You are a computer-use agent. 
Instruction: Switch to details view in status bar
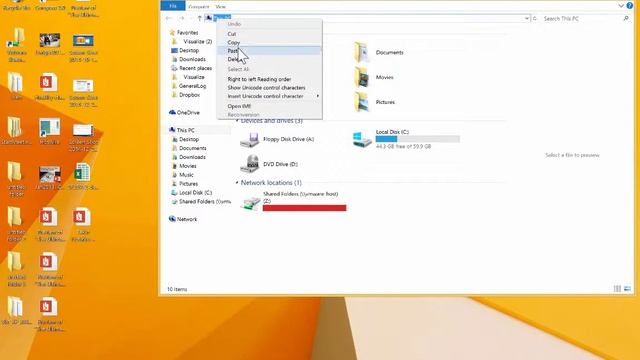[617, 289]
